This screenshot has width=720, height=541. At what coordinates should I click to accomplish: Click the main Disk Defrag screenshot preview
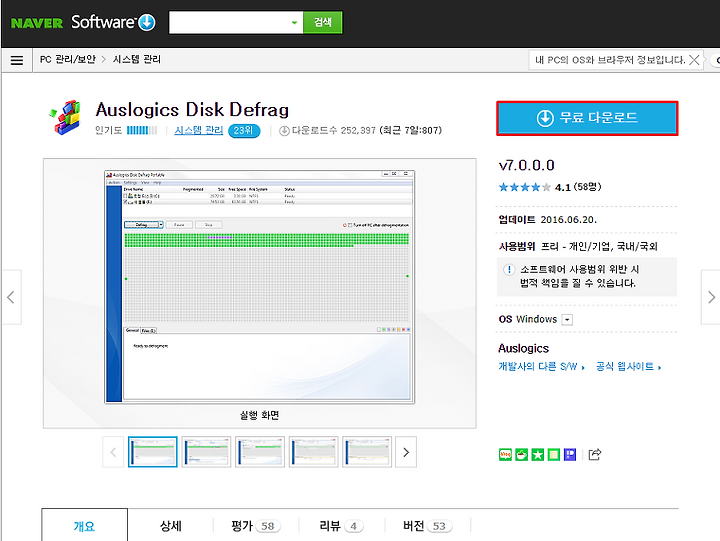click(x=260, y=287)
